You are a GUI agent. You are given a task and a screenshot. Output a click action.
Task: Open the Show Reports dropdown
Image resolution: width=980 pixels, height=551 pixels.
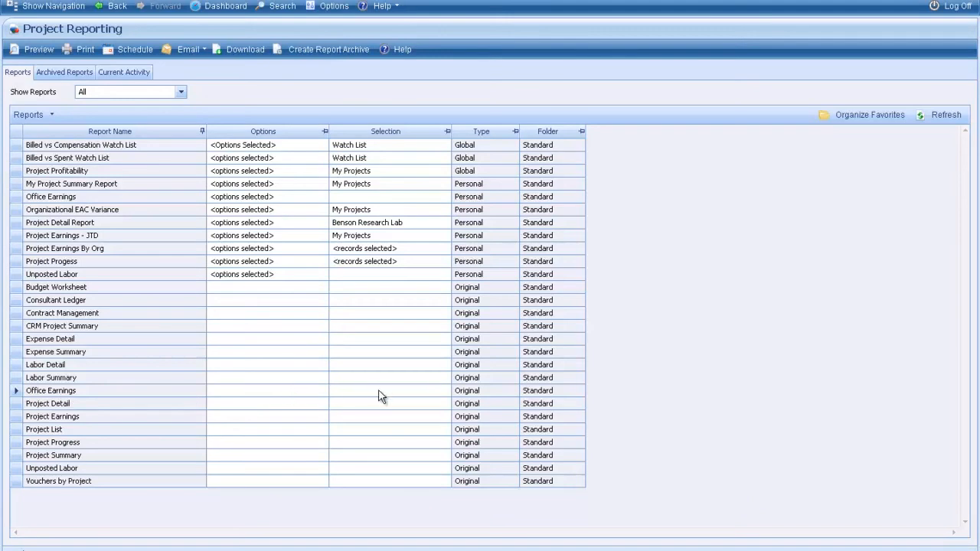tap(181, 92)
